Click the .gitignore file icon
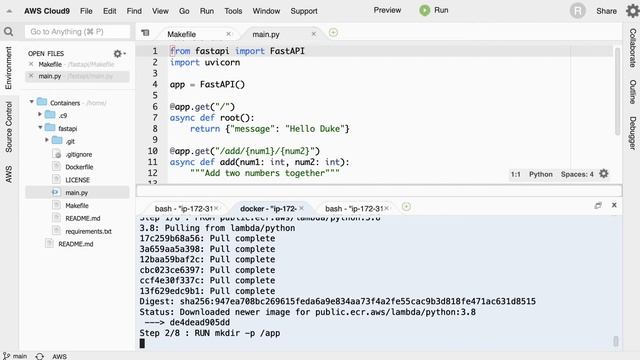The image size is (640, 360). [x=56, y=154]
